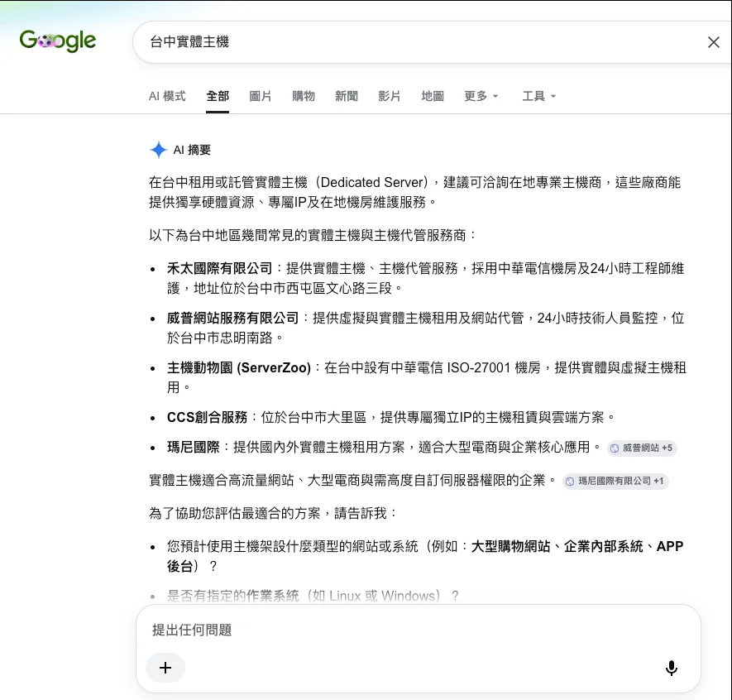This screenshot has width=732, height=700.
Task: Select the 全部 results tab
Action: pyautogui.click(x=218, y=96)
